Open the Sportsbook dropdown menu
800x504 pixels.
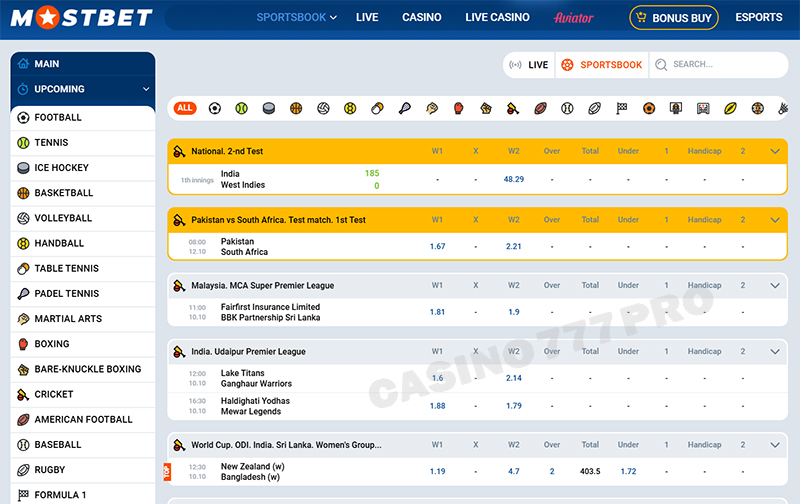point(296,17)
